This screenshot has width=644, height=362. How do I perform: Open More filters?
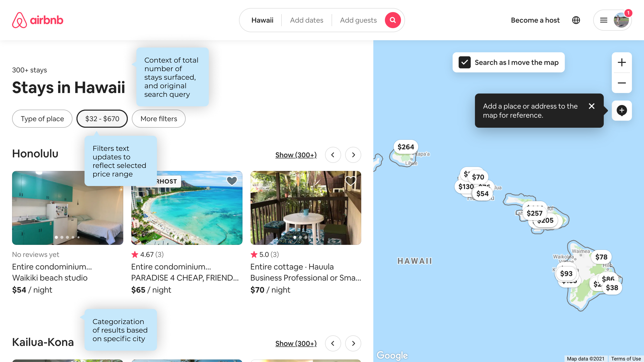pos(159,119)
